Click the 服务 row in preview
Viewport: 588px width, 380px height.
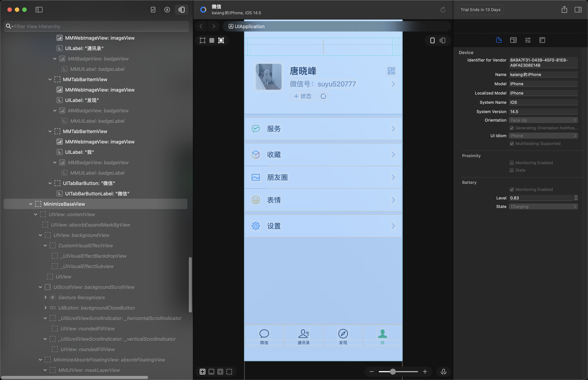[x=323, y=129]
